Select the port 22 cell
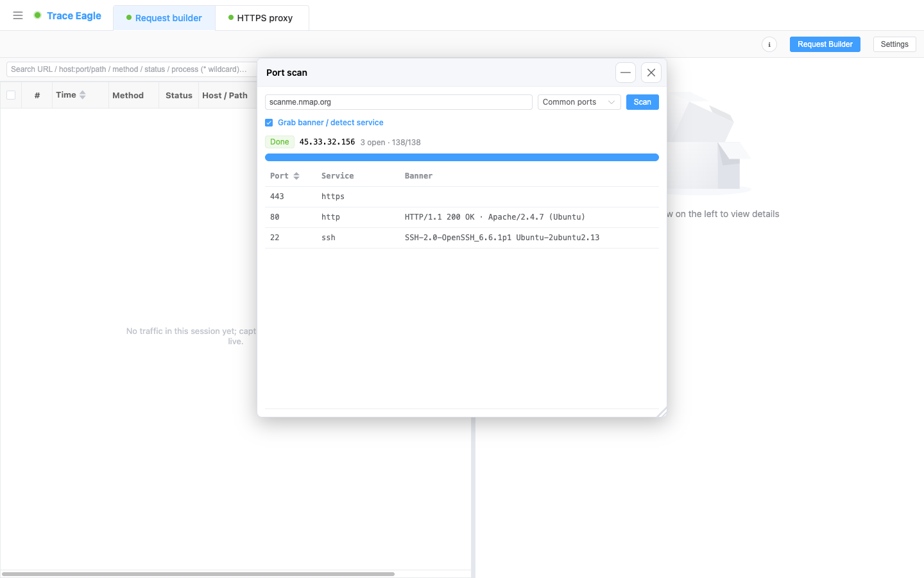The width and height of the screenshot is (924, 578). point(275,238)
